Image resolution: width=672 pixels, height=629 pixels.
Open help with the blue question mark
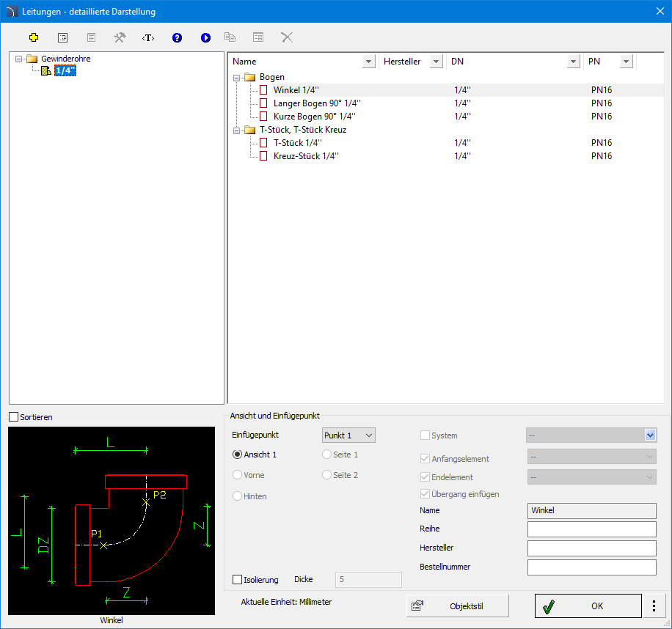pyautogui.click(x=177, y=37)
